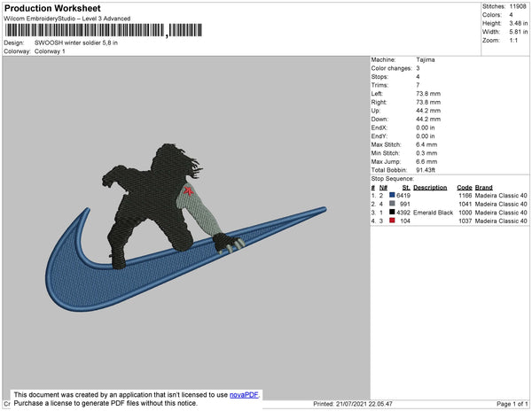
Task: Click the 'Stop Sequence:' heading
Action: (392, 179)
